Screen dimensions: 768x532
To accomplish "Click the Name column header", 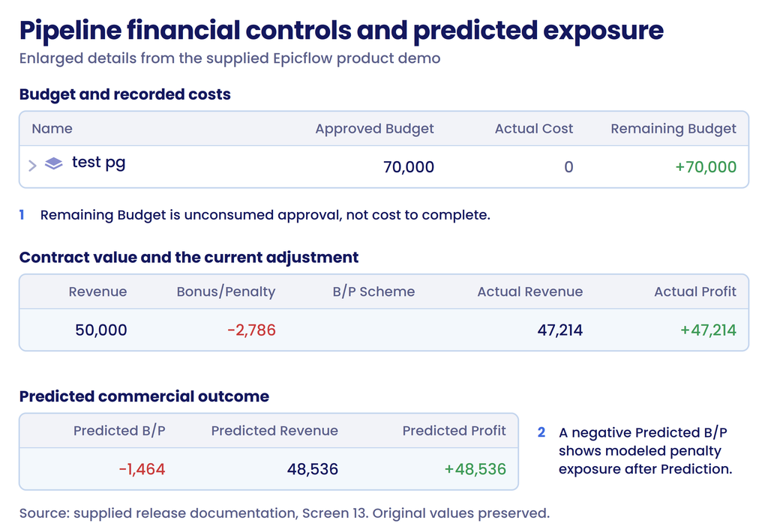I will (x=52, y=129).
